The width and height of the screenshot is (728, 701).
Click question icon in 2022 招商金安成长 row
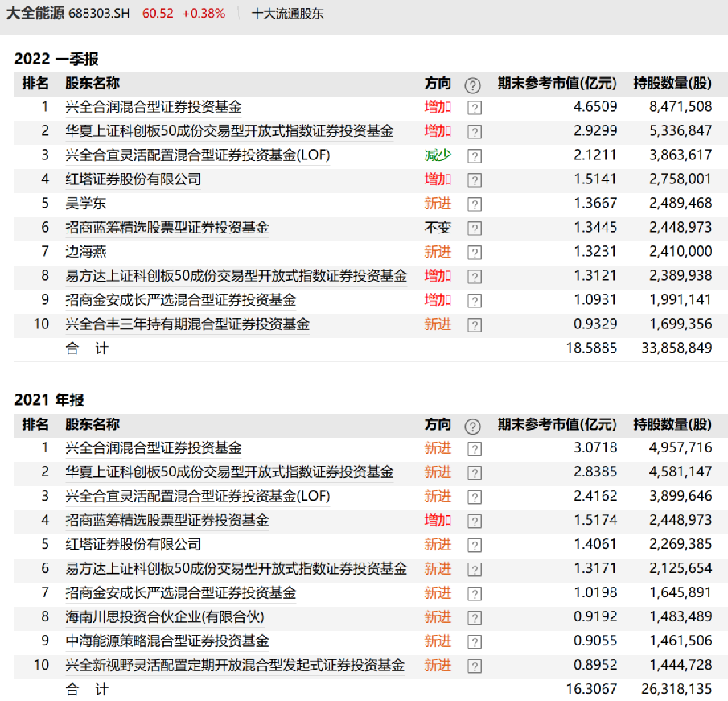[x=474, y=301]
